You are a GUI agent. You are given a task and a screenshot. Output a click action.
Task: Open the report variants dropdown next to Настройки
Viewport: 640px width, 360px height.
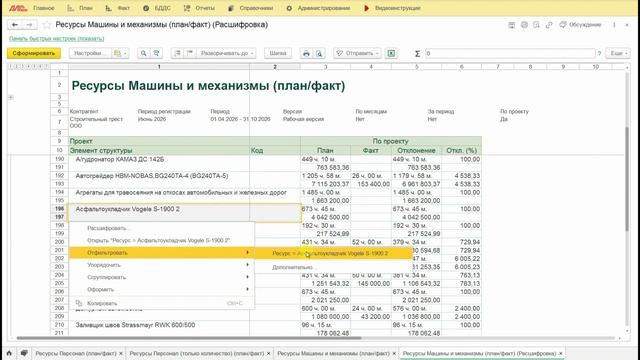(120, 53)
